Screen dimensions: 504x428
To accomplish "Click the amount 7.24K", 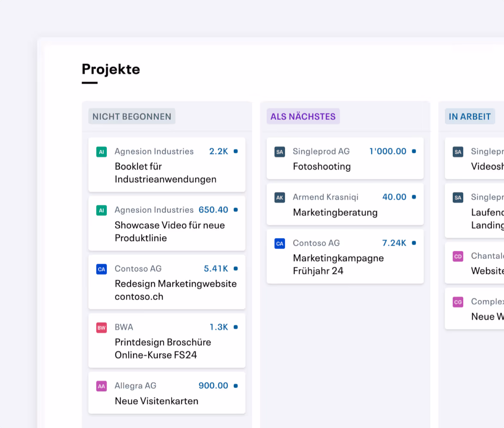I will pyautogui.click(x=394, y=243).
